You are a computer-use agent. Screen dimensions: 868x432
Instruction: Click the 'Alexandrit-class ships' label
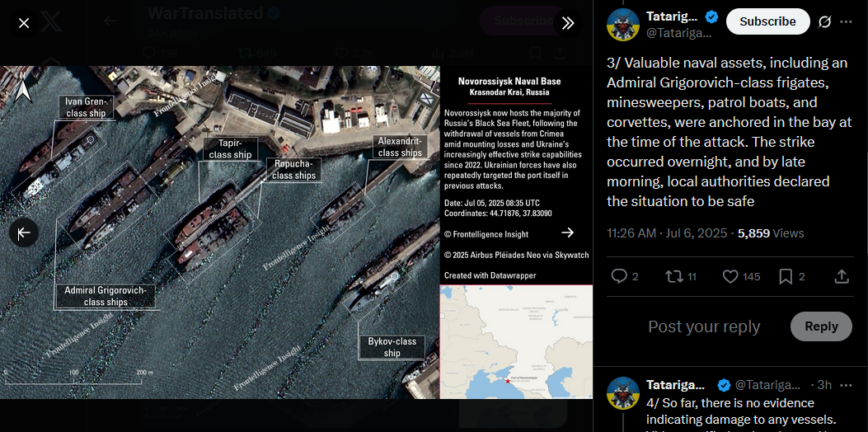[400, 147]
